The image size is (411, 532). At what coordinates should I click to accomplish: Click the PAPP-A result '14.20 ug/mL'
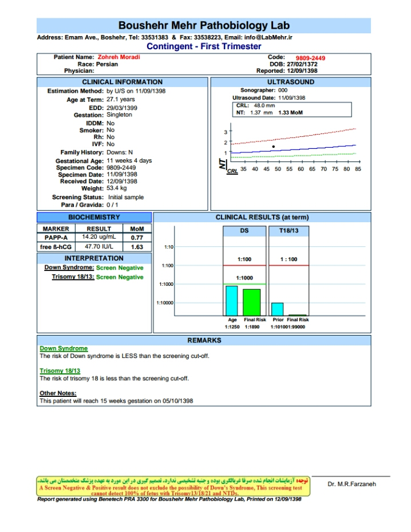pos(98,237)
